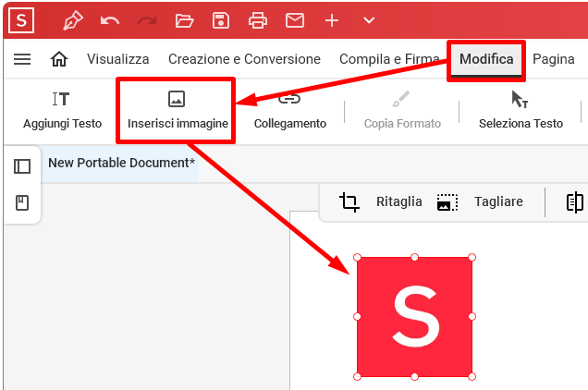The width and height of the screenshot is (588, 390).
Task: Click the Ritaglia crop icon
Action: (x=349, y=202)
